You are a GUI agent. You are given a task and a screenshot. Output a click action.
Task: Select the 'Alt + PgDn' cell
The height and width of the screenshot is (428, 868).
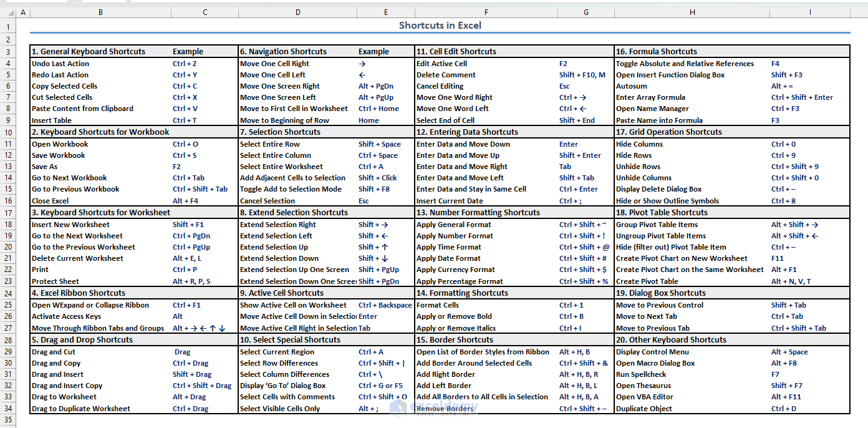[x=386, y=86]
